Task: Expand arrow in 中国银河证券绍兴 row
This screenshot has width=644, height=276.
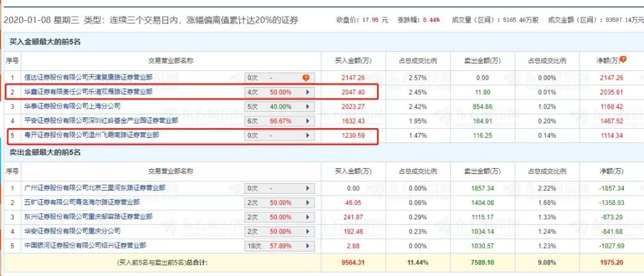Action: click(308, 246)
